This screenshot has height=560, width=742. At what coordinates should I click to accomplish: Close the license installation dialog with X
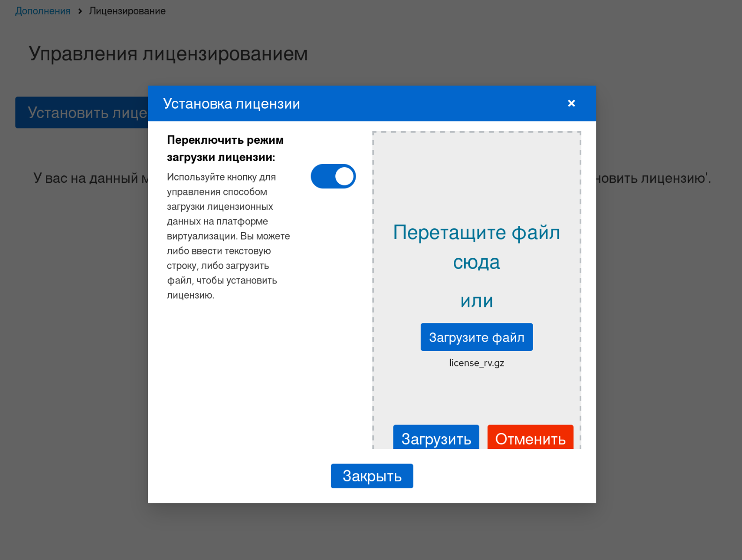click(x=571, y=103)
